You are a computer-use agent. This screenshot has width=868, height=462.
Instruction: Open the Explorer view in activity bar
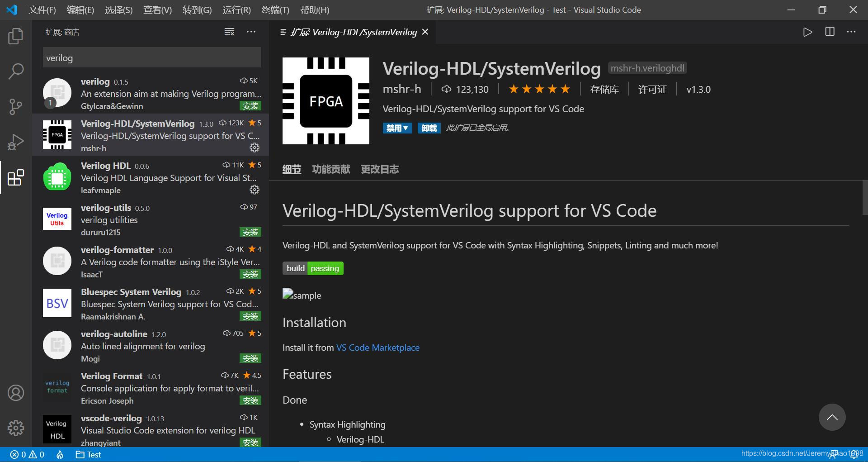click(x=16, y=36)
